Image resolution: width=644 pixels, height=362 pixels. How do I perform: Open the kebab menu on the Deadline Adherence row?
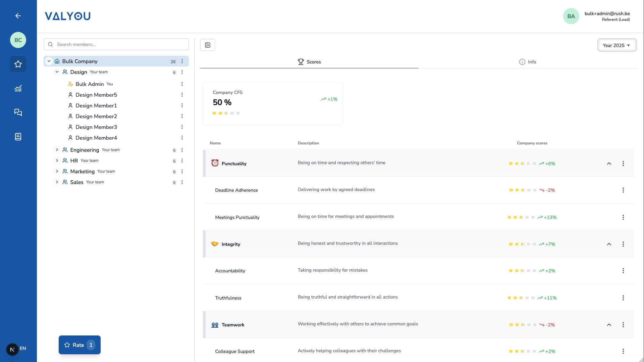pos(623,190)
